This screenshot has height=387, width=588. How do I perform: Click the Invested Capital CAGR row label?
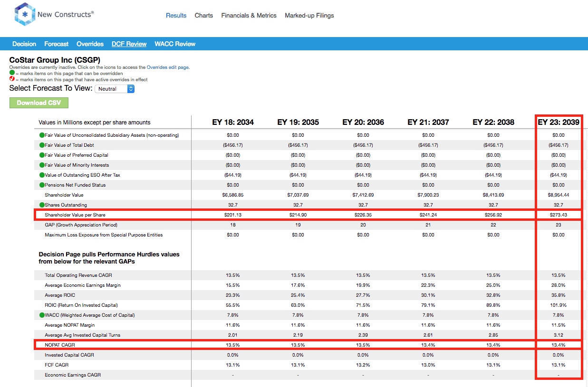click(69, 355)
